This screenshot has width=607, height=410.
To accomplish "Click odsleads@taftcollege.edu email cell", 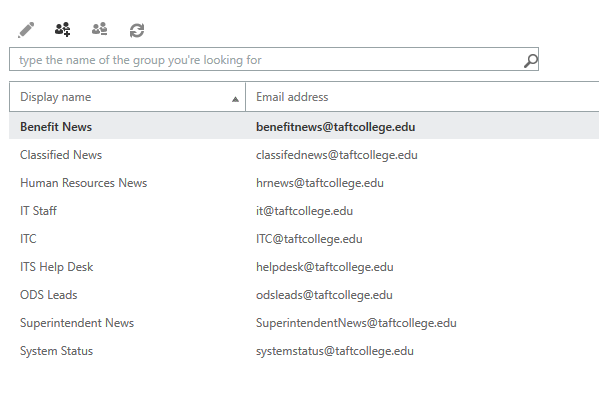I will (324, 295).
